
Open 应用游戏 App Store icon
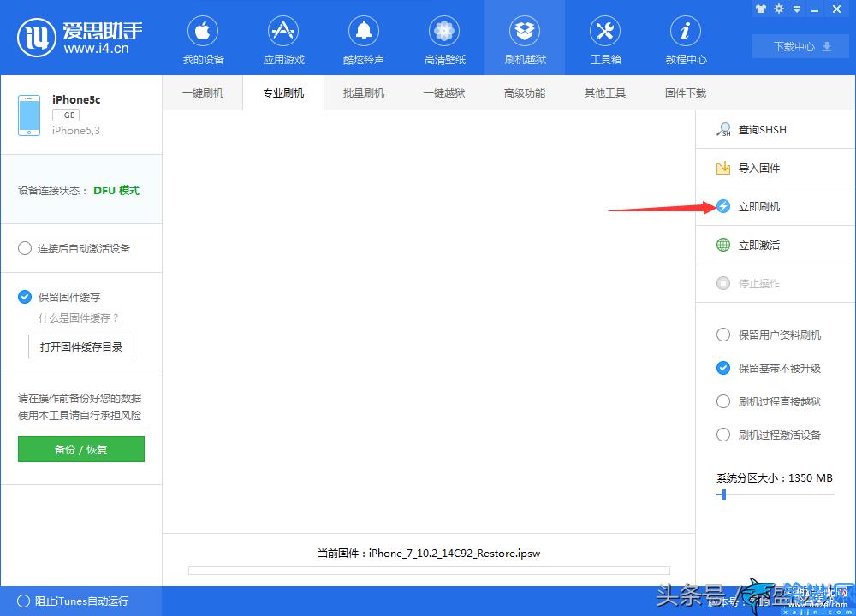[282, 31]
